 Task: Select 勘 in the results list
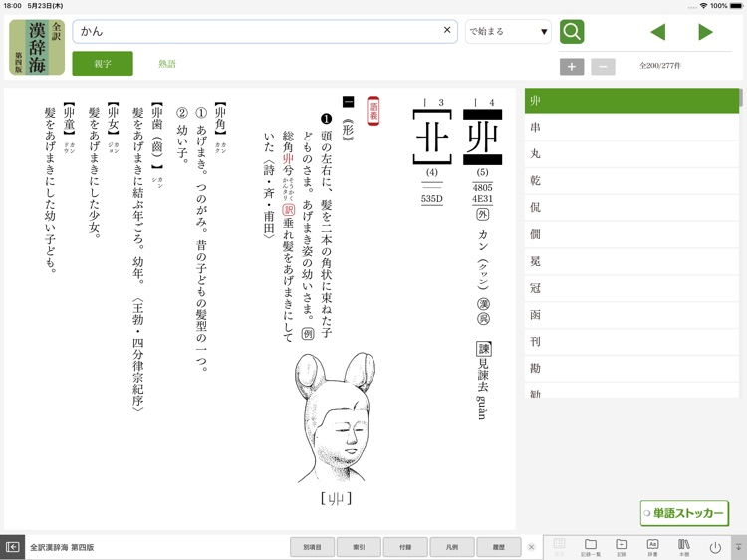click(631, 368)
